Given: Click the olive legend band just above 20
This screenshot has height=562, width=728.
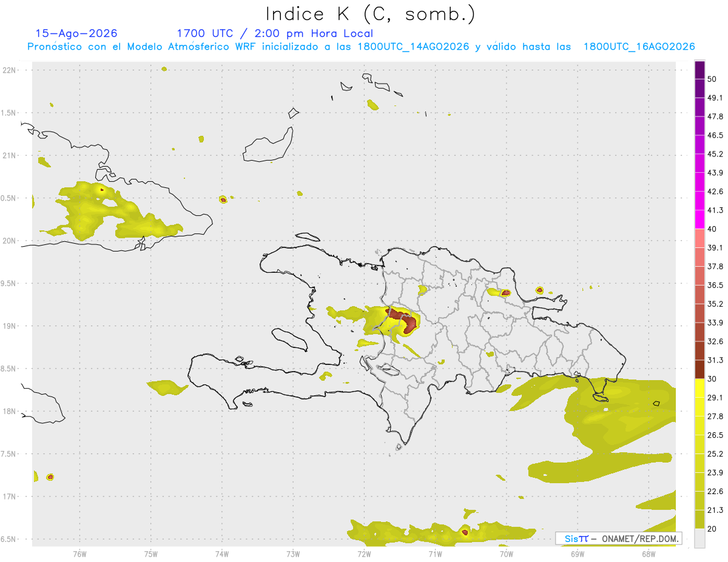Looking at the screenshot, I should click(700, 519).
